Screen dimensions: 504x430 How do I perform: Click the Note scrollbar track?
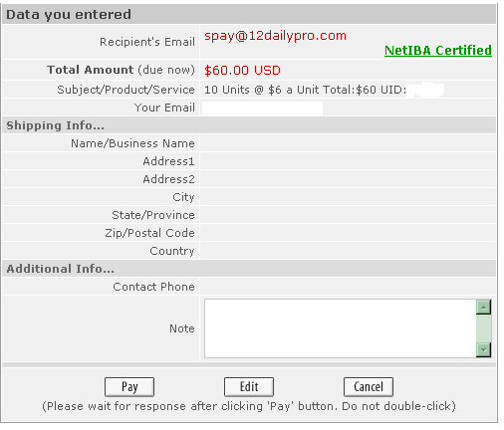pyautogui.click(x=483, y=328)
